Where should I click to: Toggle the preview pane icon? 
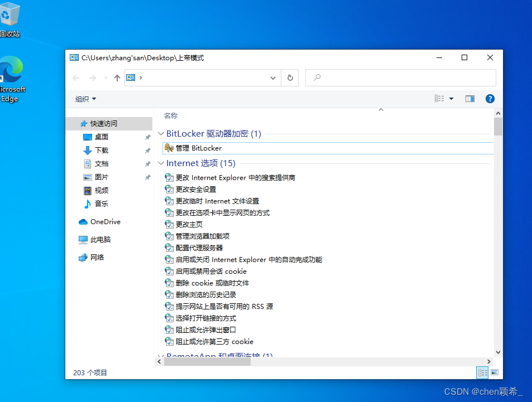(469, 99)
